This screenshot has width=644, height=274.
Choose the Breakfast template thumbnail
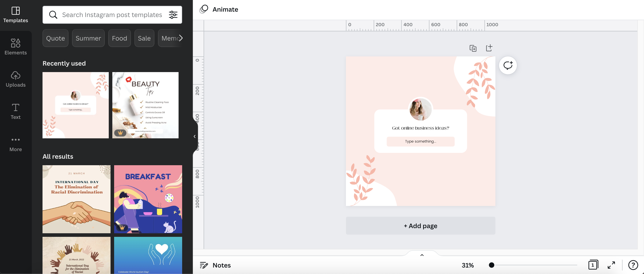click(148, 199)
